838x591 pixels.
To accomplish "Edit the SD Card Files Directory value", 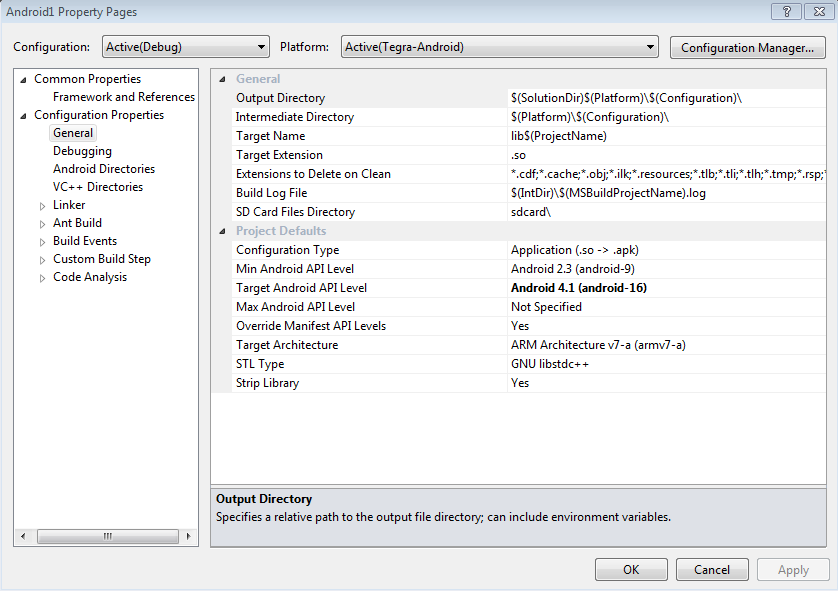I will pyautogui.click(x=666, y=212).
